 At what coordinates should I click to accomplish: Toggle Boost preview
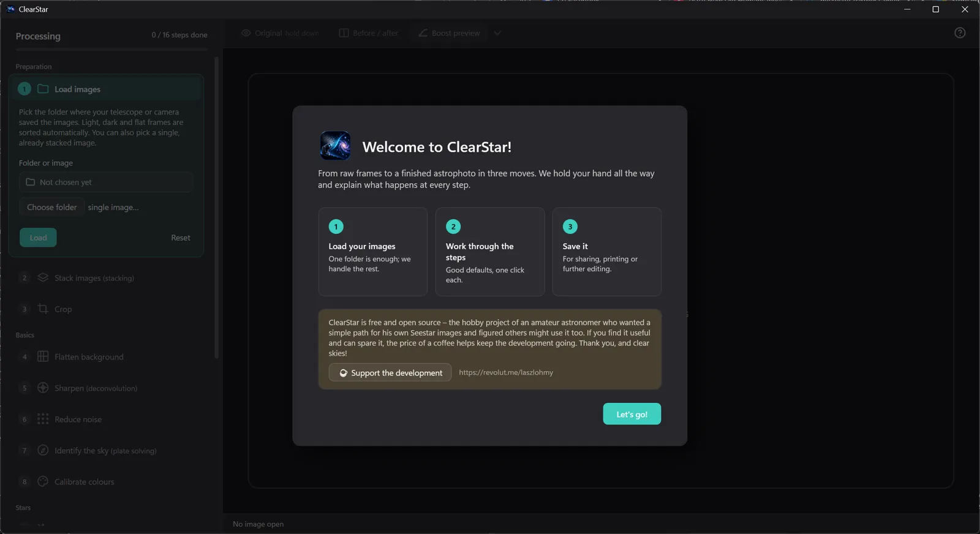click(x=450, y=33)
